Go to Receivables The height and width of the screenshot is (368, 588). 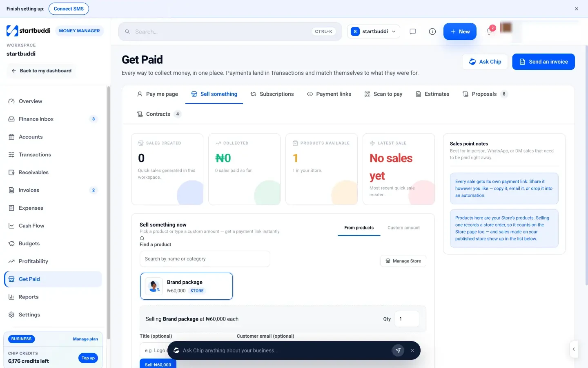coord(53,173)
